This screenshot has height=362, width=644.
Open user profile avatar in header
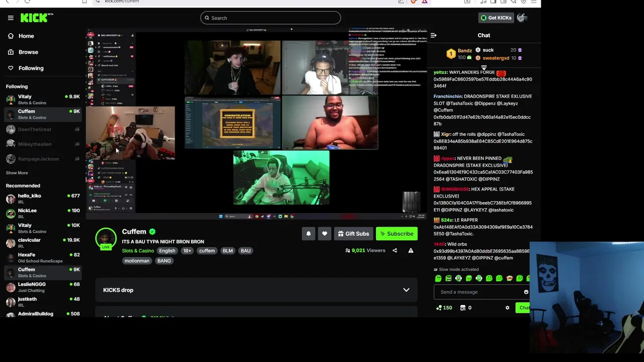[522, 18]
